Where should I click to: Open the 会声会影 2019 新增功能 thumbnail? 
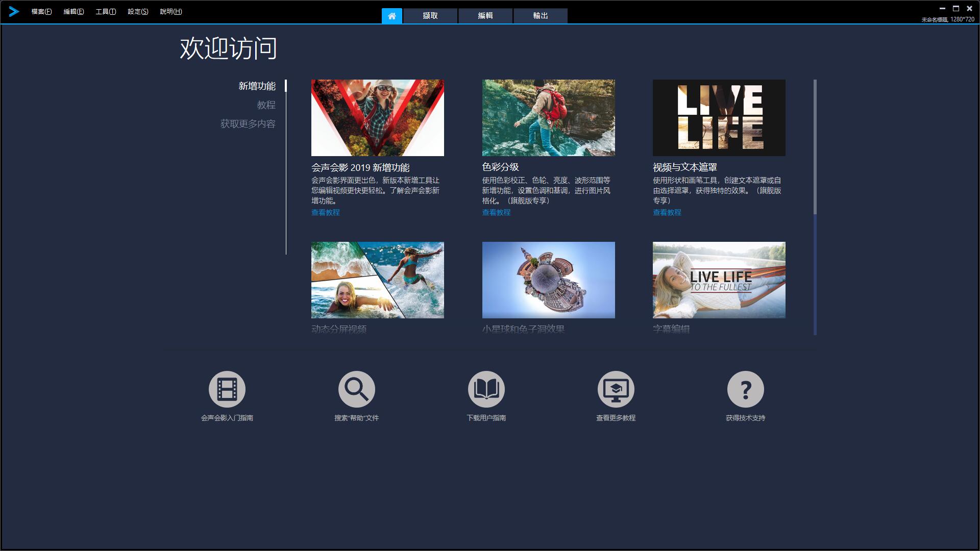pyautogui.click(x=378, y=118)
